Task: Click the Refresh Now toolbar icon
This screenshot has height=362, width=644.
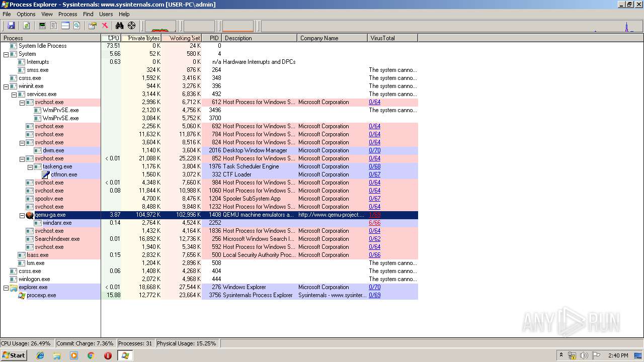Action: [x=26, y=26]
